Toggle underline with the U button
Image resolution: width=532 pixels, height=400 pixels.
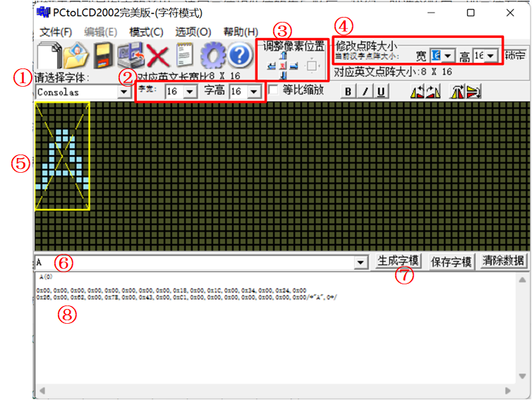click(381, 92)
